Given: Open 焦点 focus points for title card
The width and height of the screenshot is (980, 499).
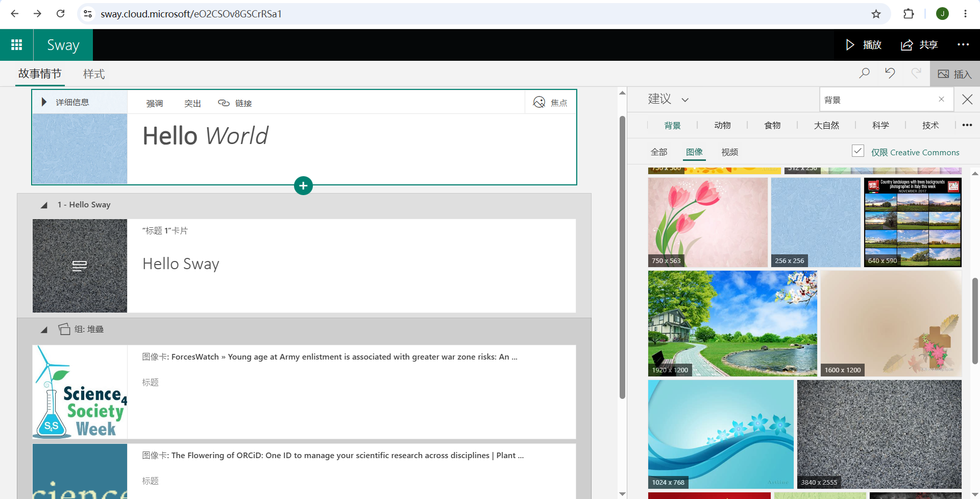Looking at the screenshot, I should (550, 103).
